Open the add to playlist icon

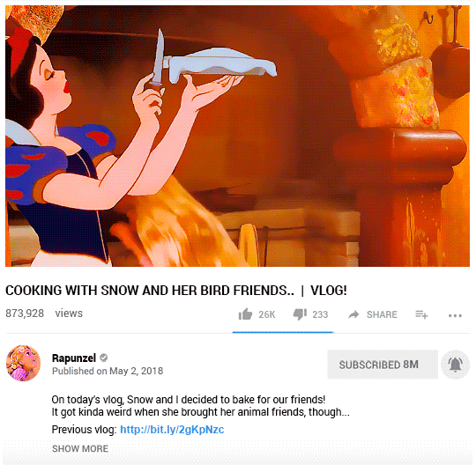(x=421, y=314)
